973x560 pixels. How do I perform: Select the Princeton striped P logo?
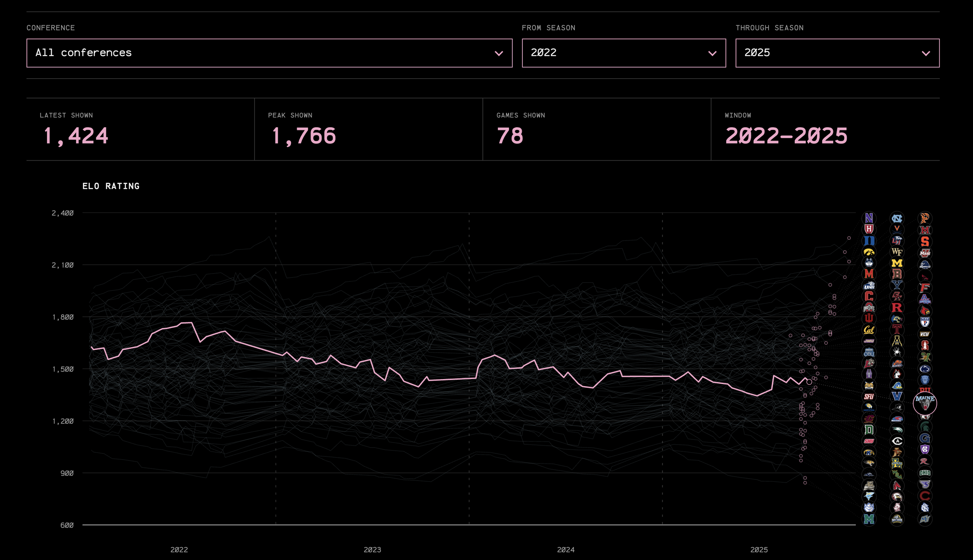925,218
